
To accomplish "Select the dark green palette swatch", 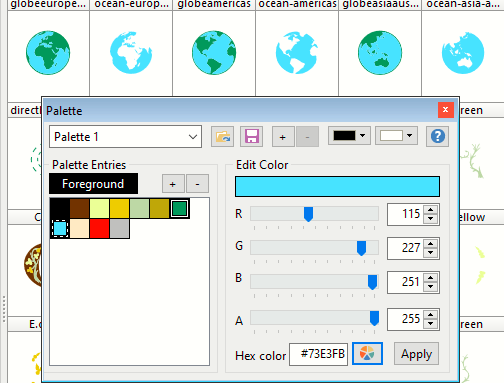I will (x=179, y=209).
